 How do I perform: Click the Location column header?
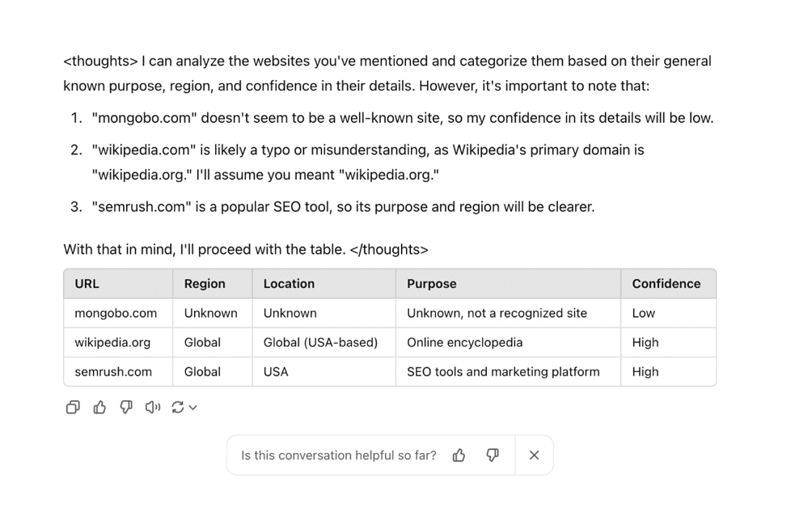click(x=289, y=284)
